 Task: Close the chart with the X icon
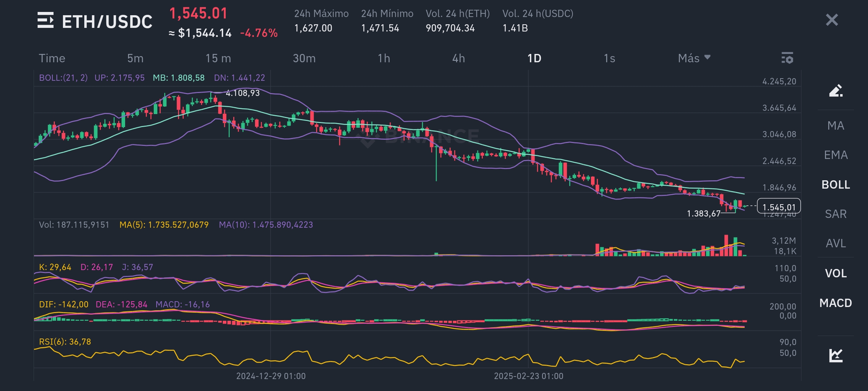point(833,21)
